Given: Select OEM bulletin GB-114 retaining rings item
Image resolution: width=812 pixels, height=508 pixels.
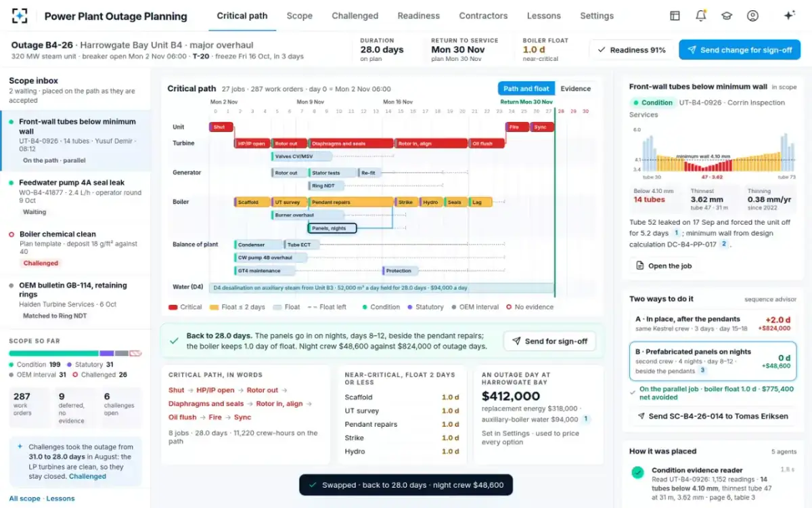Looking at the screenshot, I should point(75,300).
